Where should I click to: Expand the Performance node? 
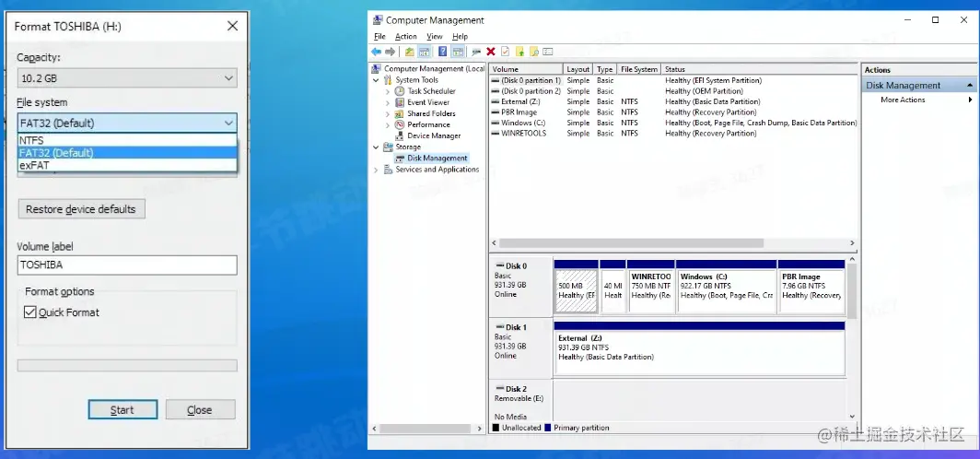(x=388, y=124)
